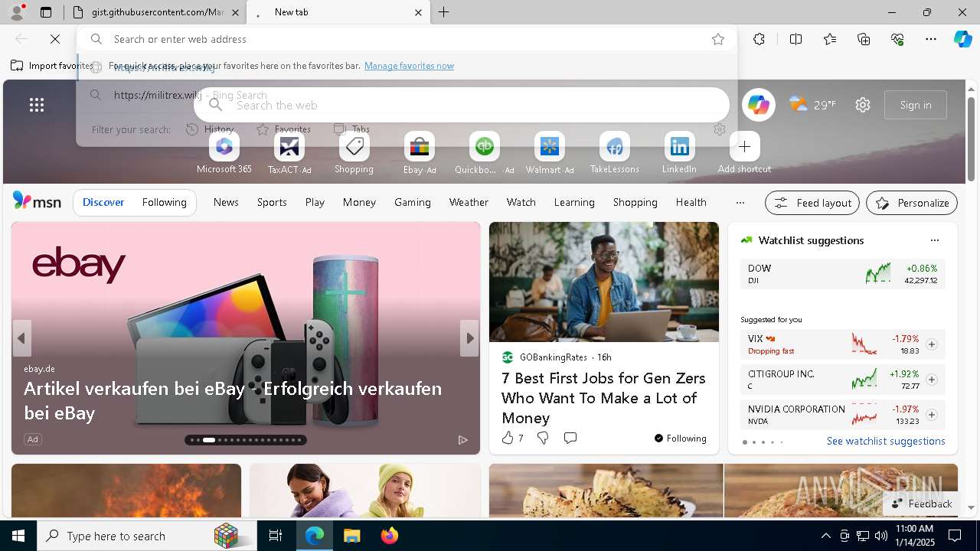
Task: Switch to the Following tab
Action: tap(164, 203)
